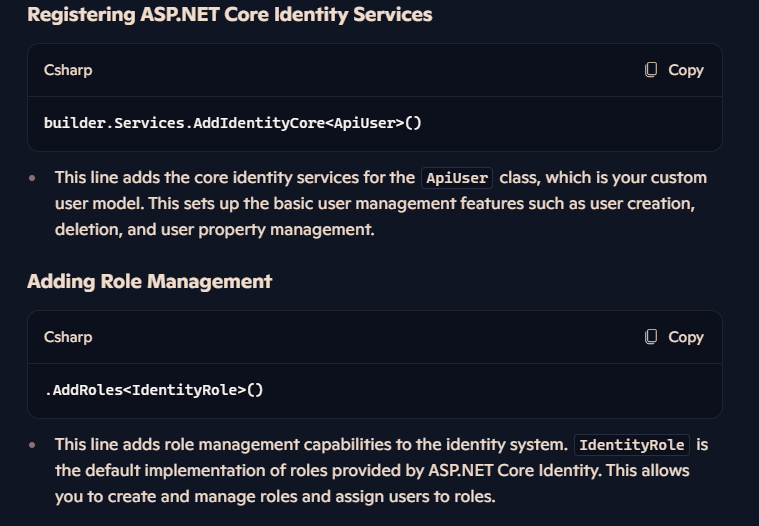Click the copy icon for the AddRoles code block
Screen dimensions: 759x526
pos(651,337)
